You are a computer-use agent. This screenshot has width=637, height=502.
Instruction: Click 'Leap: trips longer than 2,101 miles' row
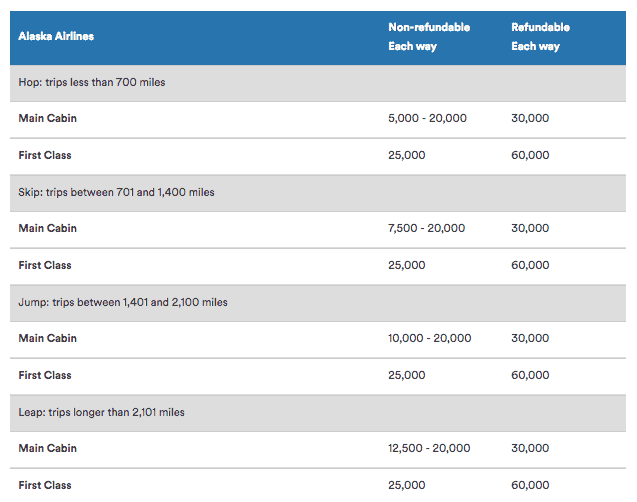(318, 413)
